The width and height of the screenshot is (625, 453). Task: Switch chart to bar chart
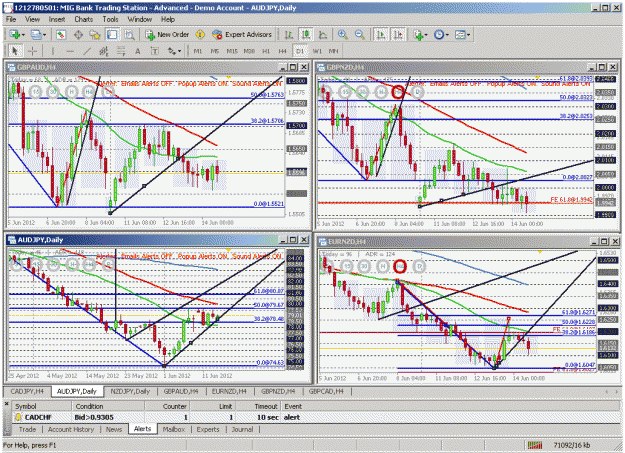tap(289, 35)
